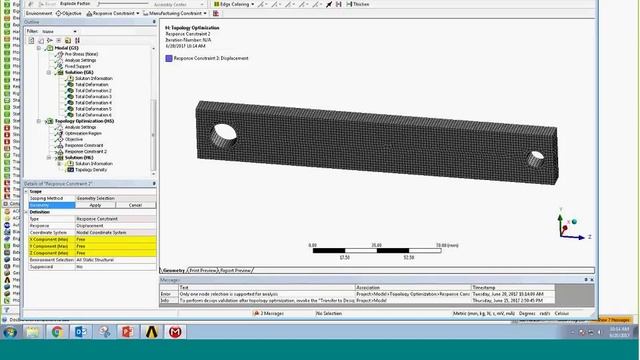Click the folder icon in outline toolbar
This screenshot has width=640, height=360.
point(68,40)
